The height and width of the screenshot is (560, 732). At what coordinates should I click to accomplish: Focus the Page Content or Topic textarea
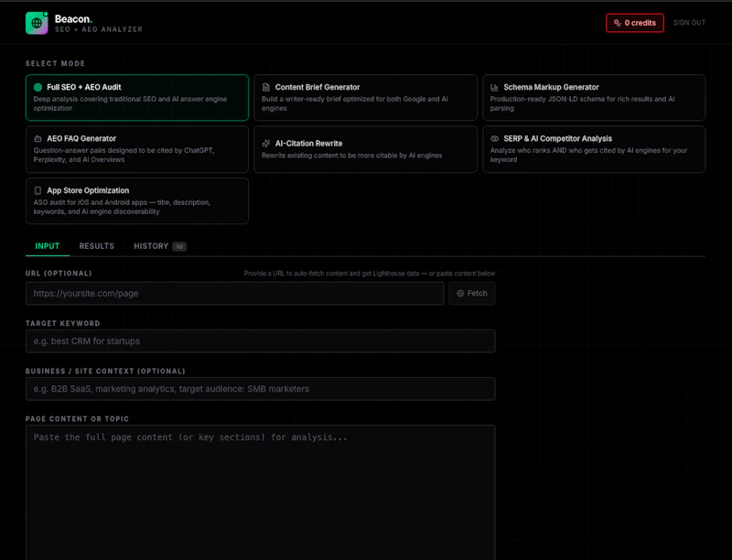pyautogui.click(x=261, y=492)
